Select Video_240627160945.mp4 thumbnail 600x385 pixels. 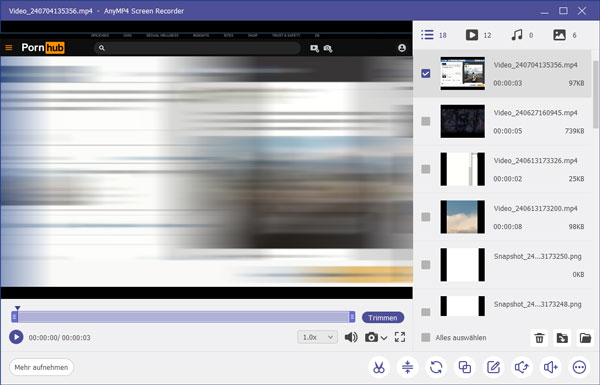click(x=462, y=121)
